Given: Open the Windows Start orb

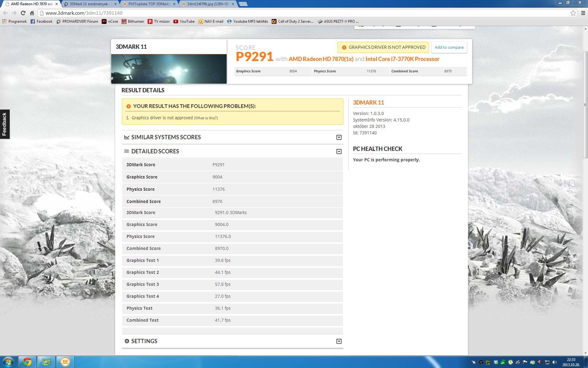Looking at the screenshot, I should coord(8,362).
